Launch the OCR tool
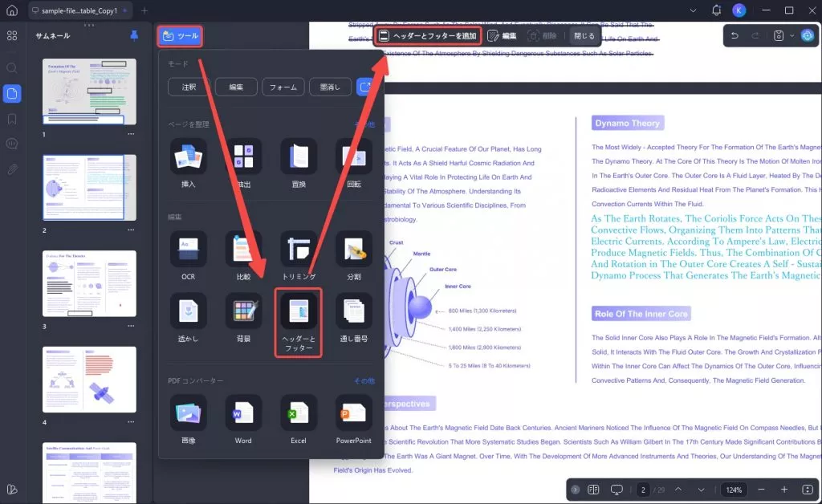 (x=188, y=256)
